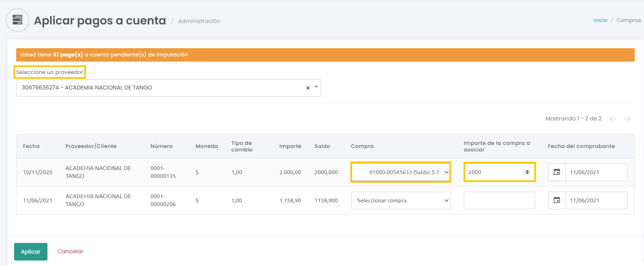This screenshot has height=266, width=644.
Task: Click saldo cell 1158,900
Action: [x=326, y=200]
